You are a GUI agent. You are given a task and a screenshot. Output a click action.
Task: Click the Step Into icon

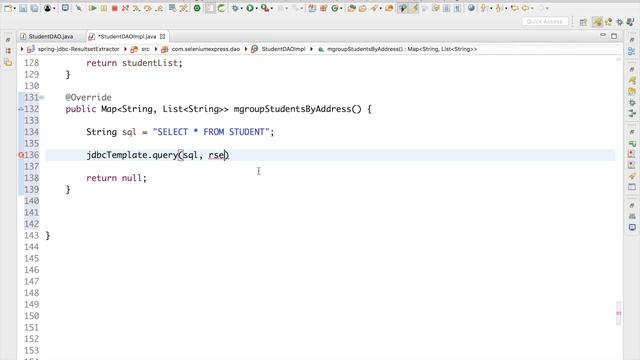tap(136, 8)
